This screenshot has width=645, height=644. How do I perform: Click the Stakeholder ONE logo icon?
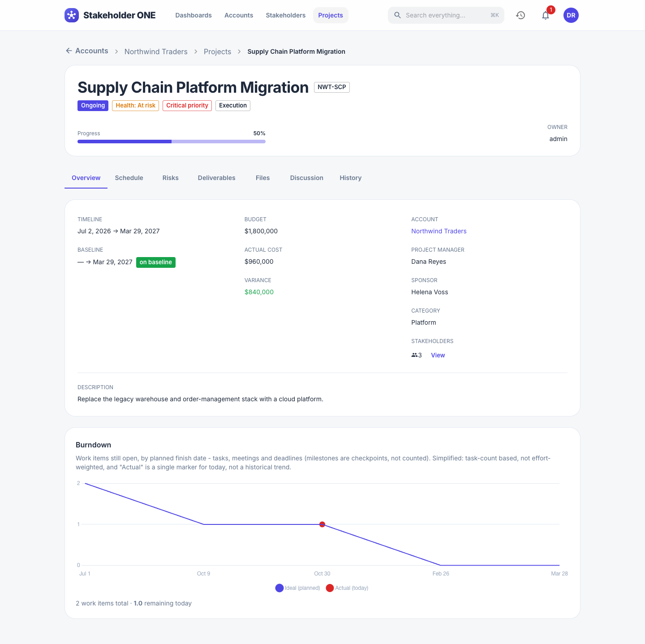point(72,15)
